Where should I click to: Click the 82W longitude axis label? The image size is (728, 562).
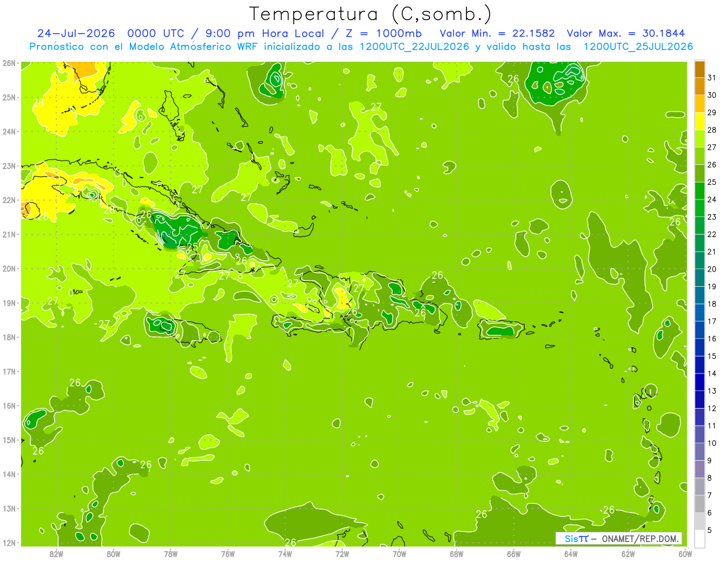point(56,553)
